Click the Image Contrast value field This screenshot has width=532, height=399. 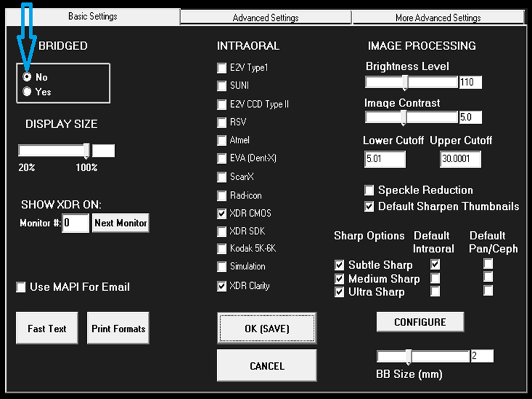471,117
